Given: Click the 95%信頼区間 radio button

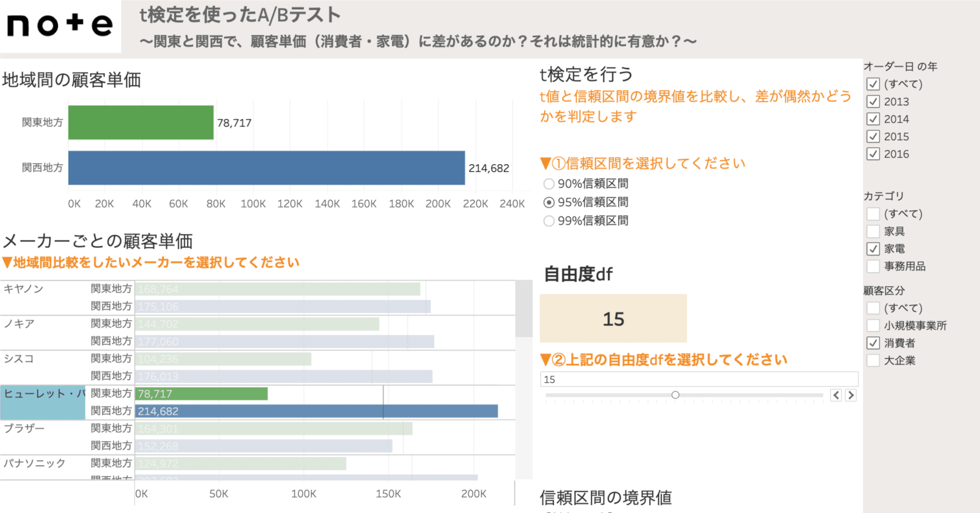Looking at the screenshot, I should (x=548, y=202).
